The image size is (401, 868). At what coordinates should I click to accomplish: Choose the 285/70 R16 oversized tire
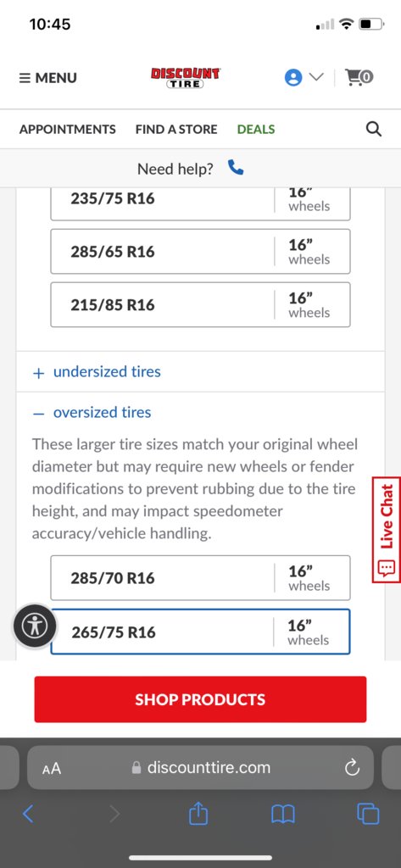pyautogui.click(x=200, y=578)
